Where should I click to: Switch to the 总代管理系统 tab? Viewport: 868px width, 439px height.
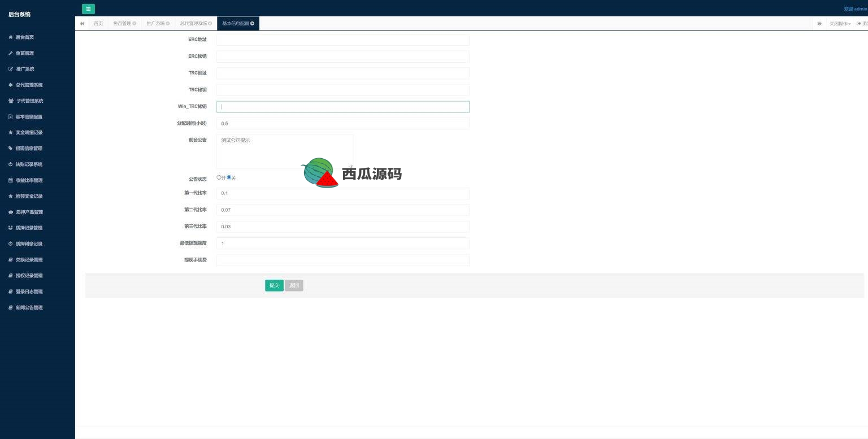196,24
